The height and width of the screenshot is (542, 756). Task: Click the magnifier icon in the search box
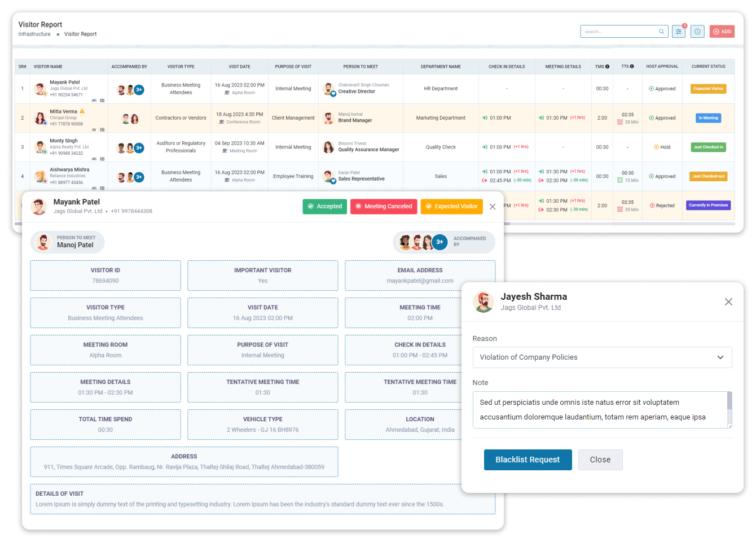tap(661, 31)
